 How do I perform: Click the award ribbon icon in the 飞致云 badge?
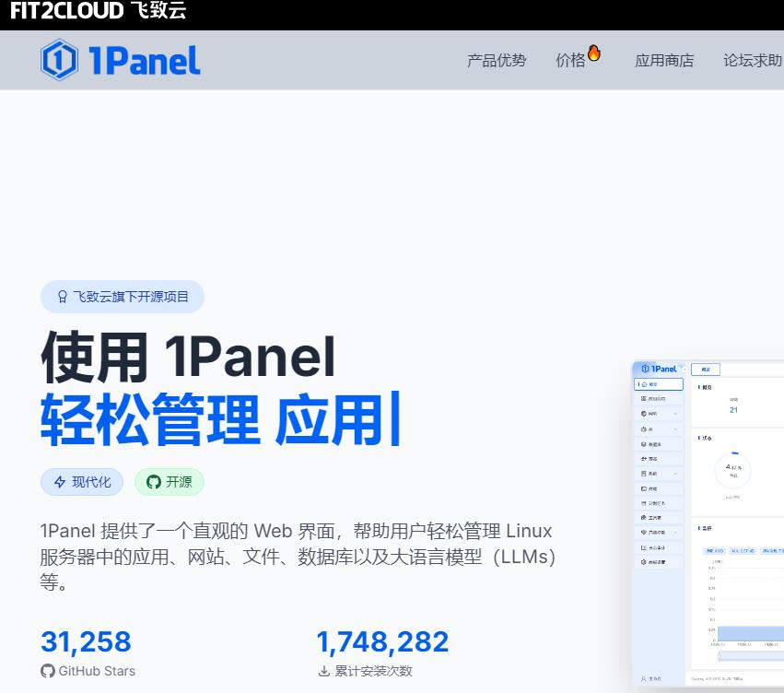[63, 298]
